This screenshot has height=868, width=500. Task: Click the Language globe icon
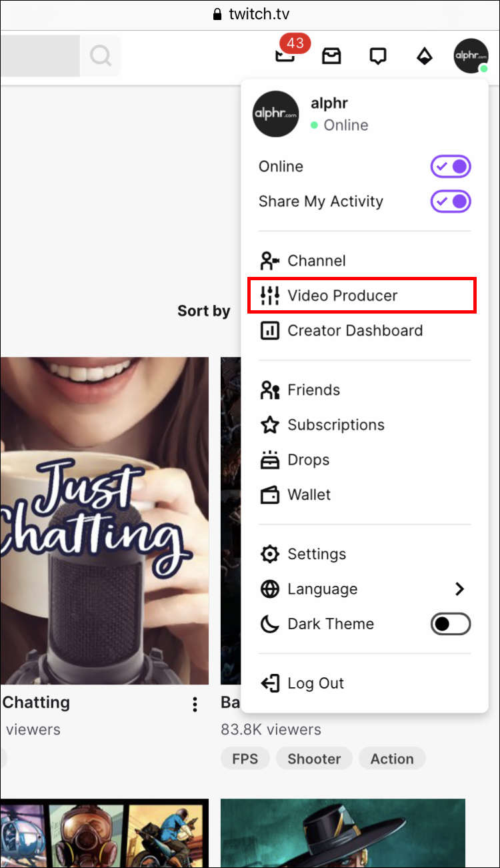(270, 589)
